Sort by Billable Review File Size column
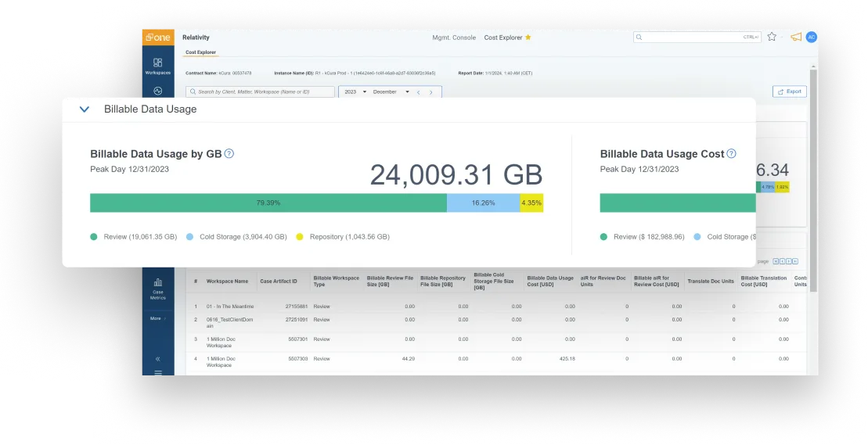868x445 pixels. (390, 282)
